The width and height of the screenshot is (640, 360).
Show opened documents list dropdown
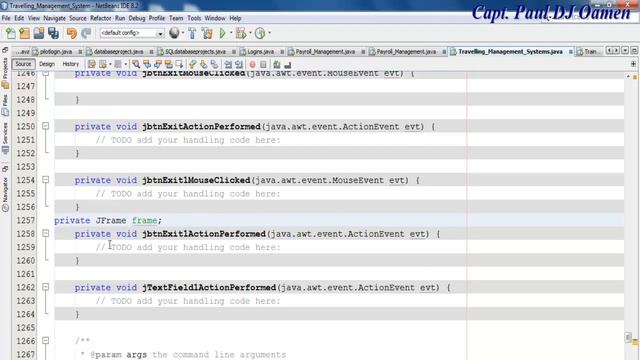coord(625,51)
